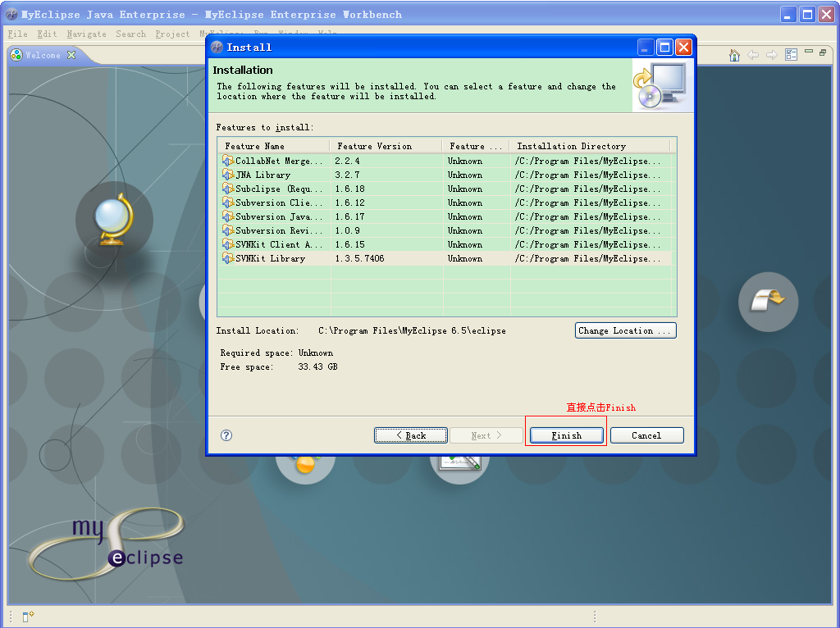The width and height of the screenshot is (840, 628).
Task: Click version 2.2.4 cell
Action: (x=347, y=162)
